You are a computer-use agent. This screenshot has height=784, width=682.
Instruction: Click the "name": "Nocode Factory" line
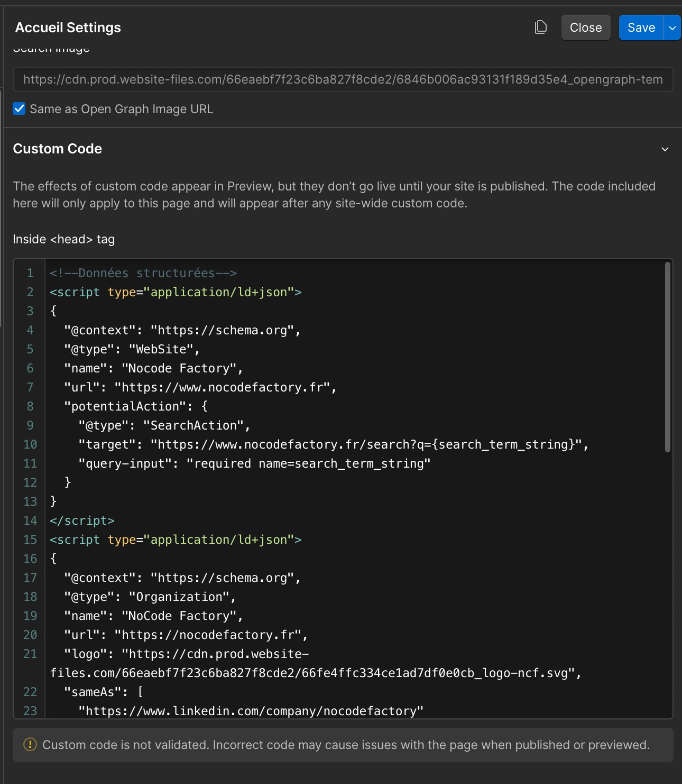(153, 368)
